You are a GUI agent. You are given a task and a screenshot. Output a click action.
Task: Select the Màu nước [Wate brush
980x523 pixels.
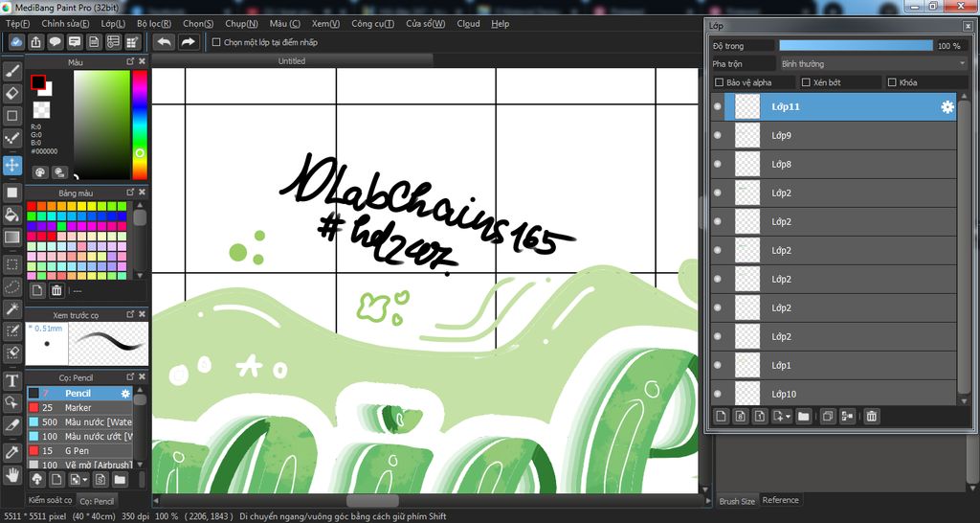pos(80,422)
